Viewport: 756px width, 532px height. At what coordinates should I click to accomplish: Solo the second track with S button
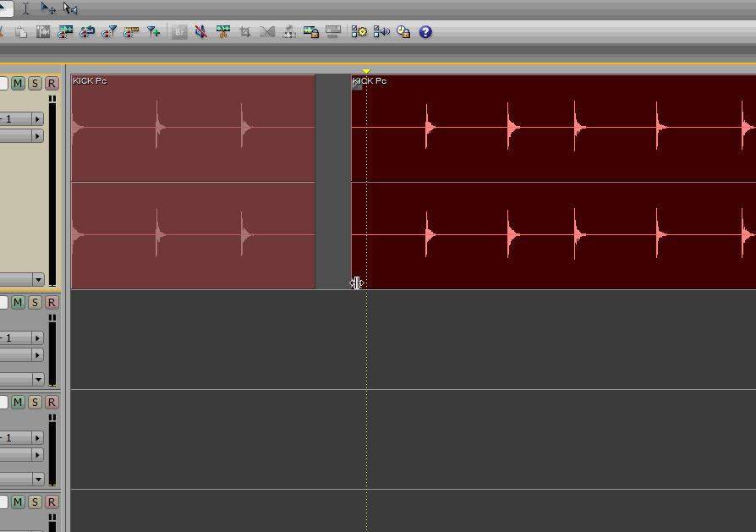tap(35, 303)
